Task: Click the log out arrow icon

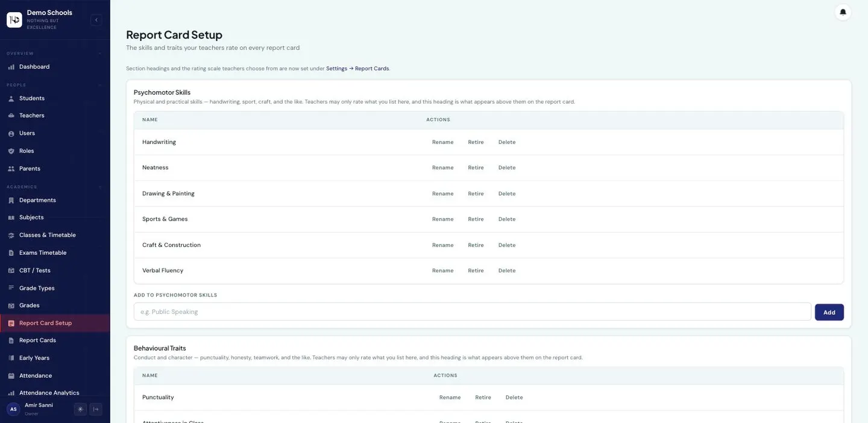Action: point(96,409)
